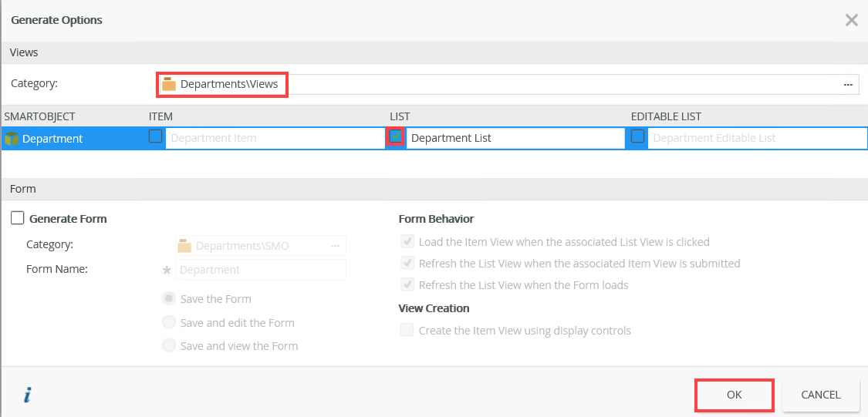The height and width of the screenshot is (417, 868).
Task: Close the Generate Options dialog
Action: click(851, 20)
